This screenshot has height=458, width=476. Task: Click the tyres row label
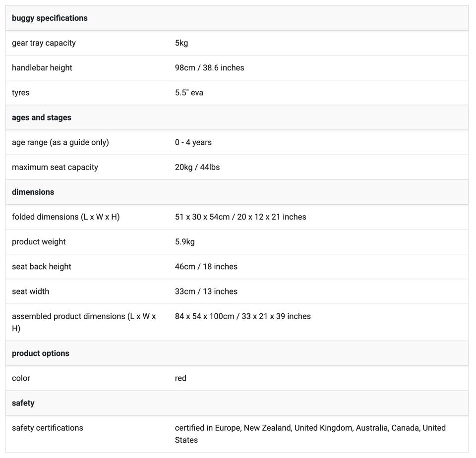pos(21,93)
